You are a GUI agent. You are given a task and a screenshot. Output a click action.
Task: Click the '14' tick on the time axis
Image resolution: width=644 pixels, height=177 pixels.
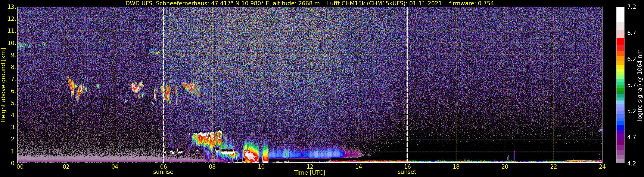pos(358,167)
